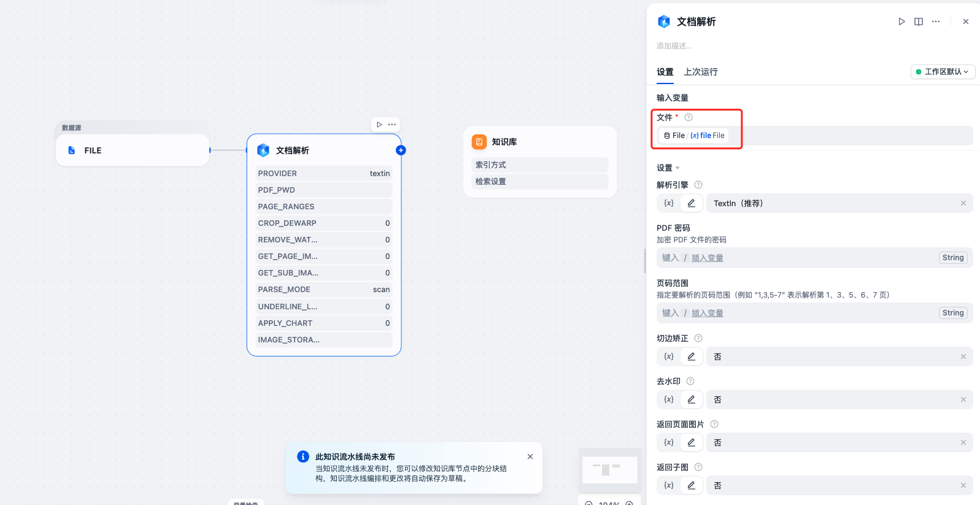
Task: Run this step via play icon above node
Action: [379, 125]
